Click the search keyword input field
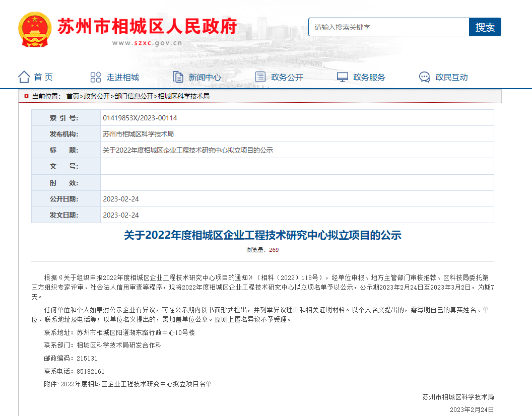This screenshot has width=532, height=416. [388, 27]
